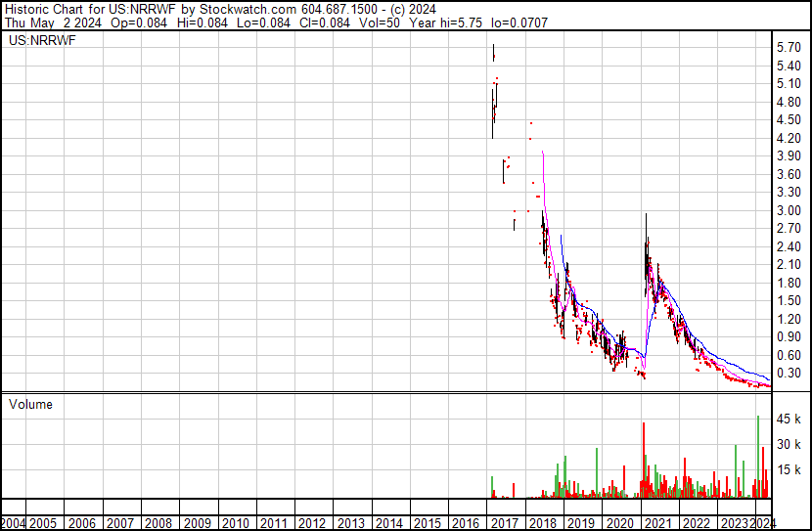This screenshot has height=531, width=812.
Task: Select the 0.30 price level label
Action: [x=789, y=374]
